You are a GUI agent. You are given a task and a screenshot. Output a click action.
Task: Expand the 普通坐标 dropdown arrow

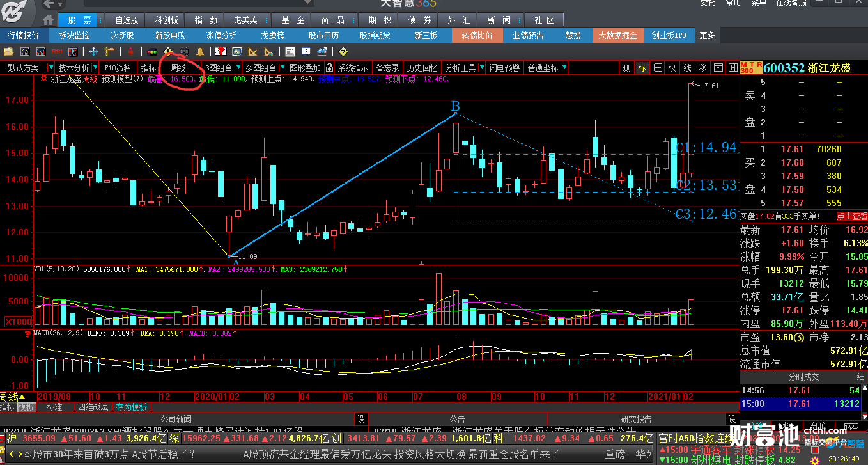click(x=564, y=67)
